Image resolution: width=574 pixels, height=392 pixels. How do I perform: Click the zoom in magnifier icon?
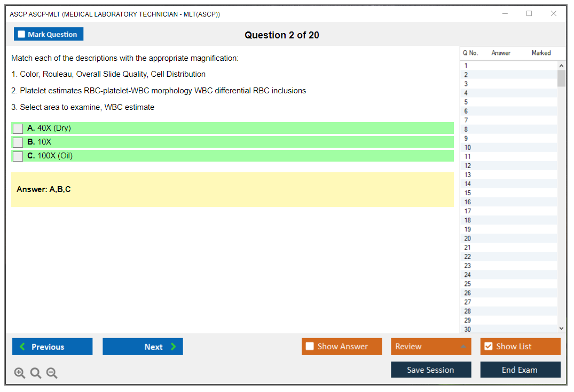point(20,373)
